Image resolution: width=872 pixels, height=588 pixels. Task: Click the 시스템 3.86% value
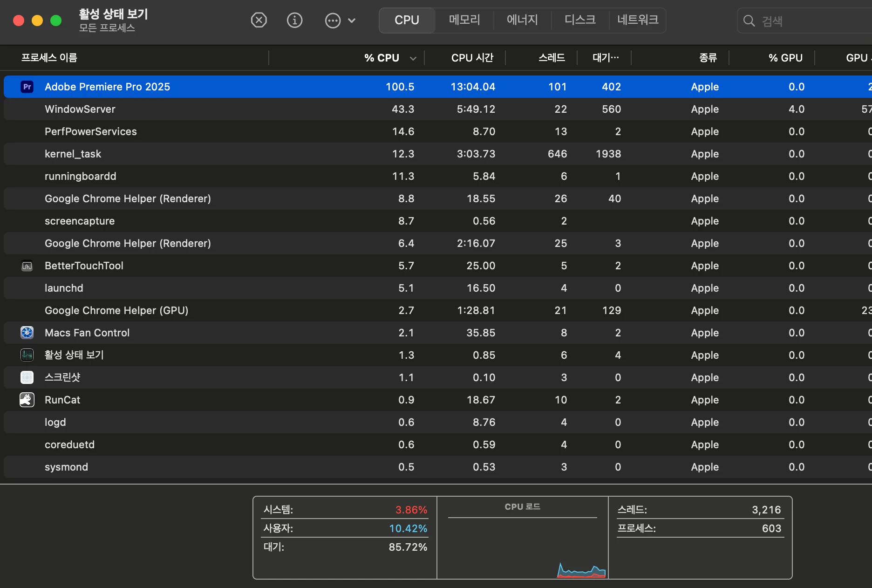[411, 510]
